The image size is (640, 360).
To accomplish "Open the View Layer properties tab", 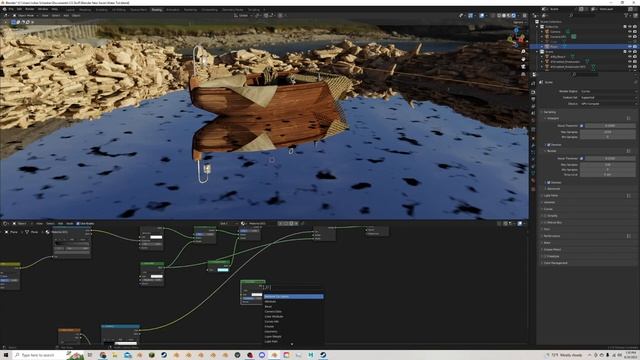I will (533, 106).
